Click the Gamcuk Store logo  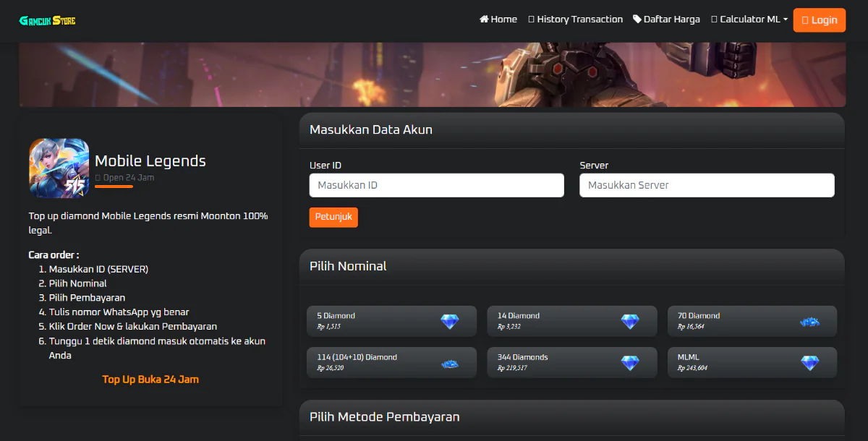[x=47, y=20]
